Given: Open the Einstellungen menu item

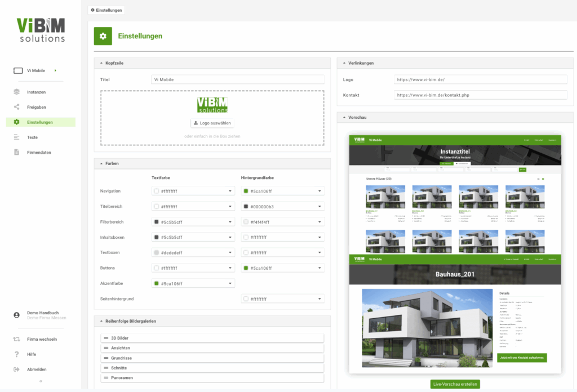Looking at the screenshot, I should [x=40, y=122].
